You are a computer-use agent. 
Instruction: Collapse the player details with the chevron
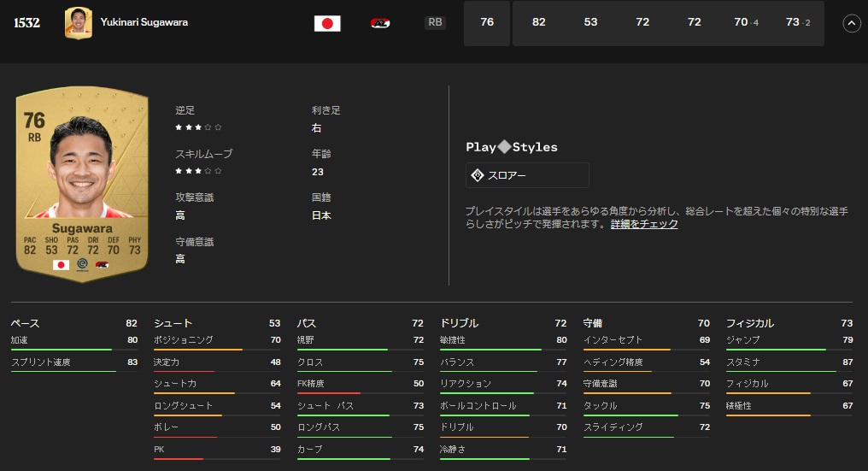click(x=851, y=24)
